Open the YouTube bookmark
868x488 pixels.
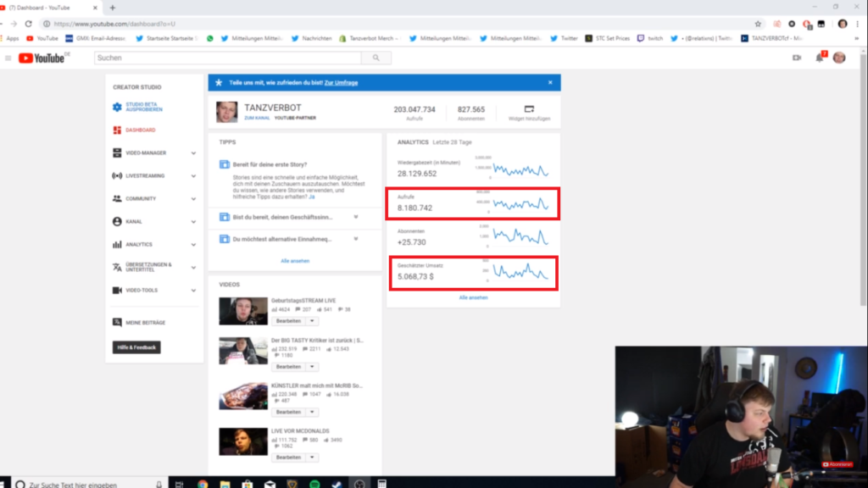pos(42,38)
